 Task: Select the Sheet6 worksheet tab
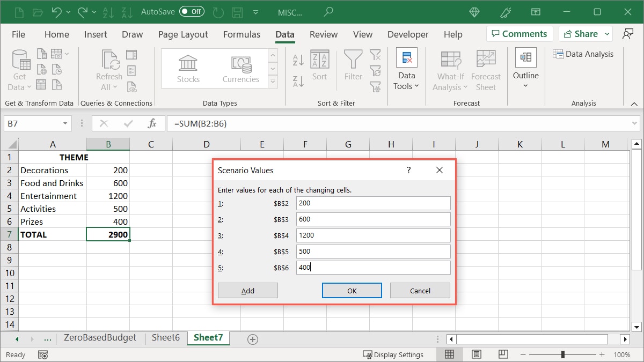click(x=165, y=338)
